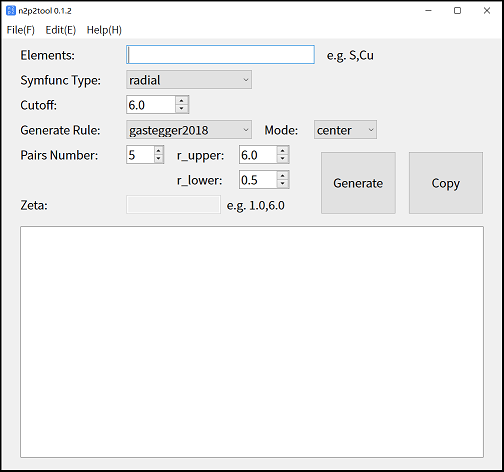Click the 'r_upper:' label
The height and width of the screenshot is (472, 504).
(201, 156)
